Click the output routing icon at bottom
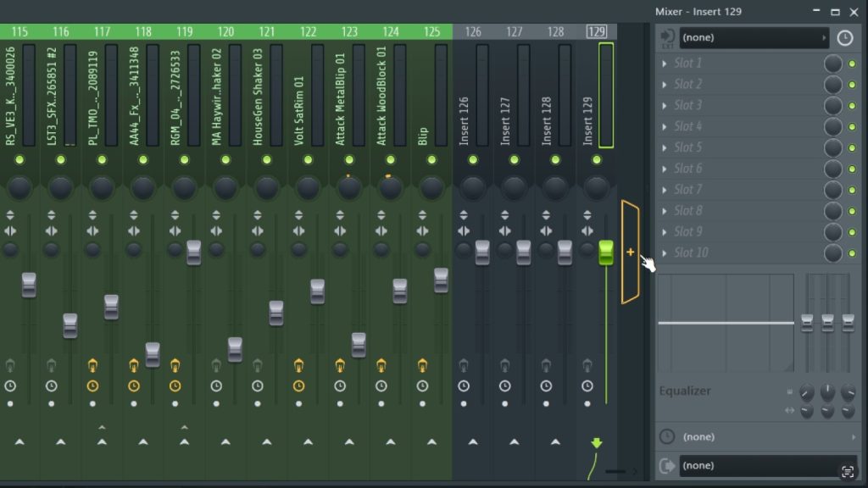This screenshot has height=488, width=868. click(667, 466)
